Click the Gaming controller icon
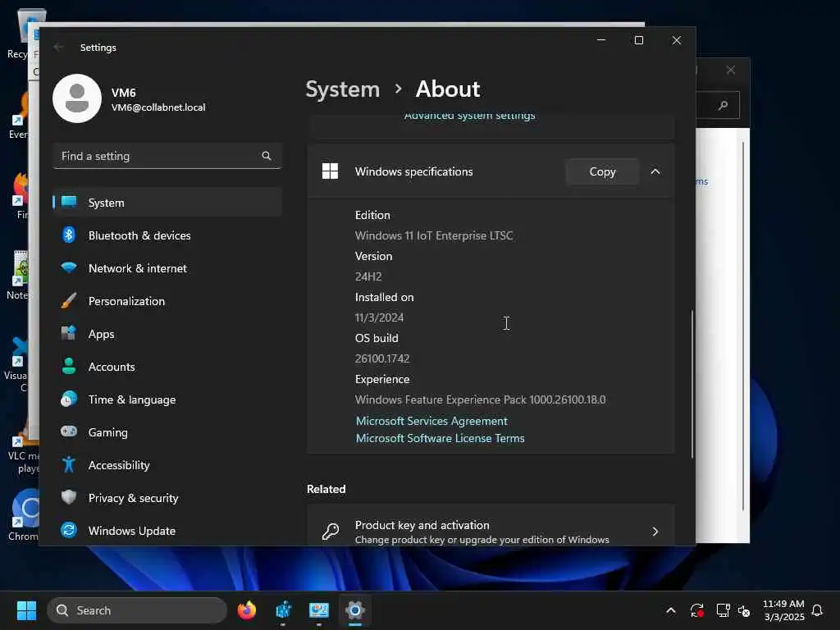Image resolution: width=840 pixels, height=630 pixels. pos(69,431)
